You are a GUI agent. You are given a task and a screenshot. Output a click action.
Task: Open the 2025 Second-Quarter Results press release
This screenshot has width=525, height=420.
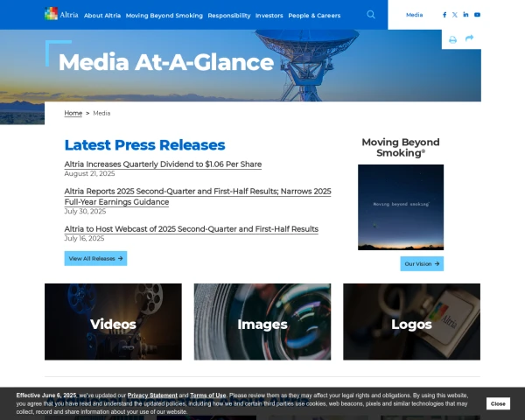click(x=198, y=197)
